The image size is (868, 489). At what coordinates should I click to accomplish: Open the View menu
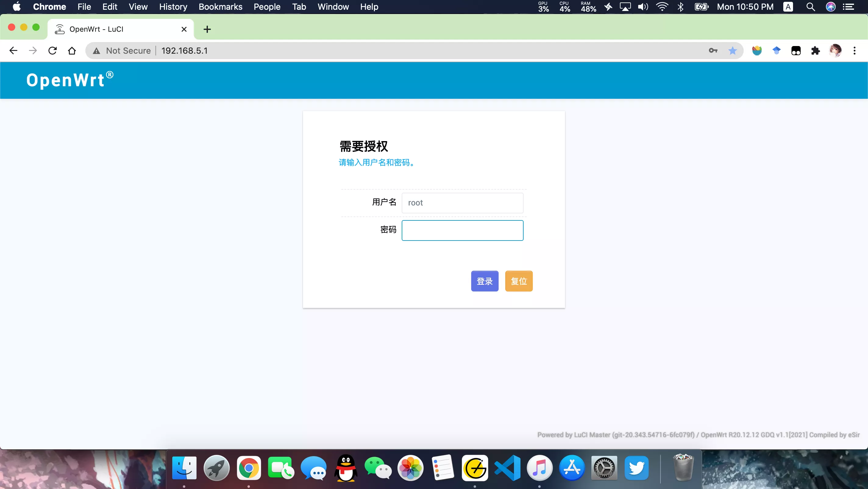click(x=138, y=7)
